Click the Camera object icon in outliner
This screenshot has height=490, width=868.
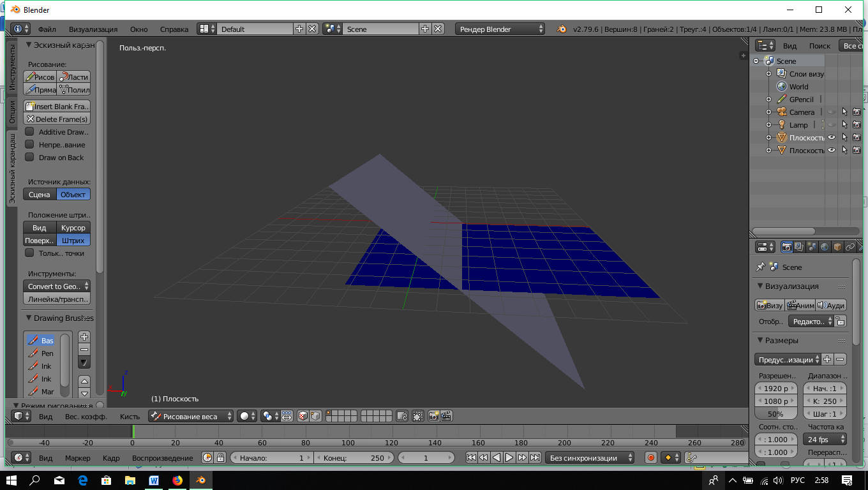781,112
